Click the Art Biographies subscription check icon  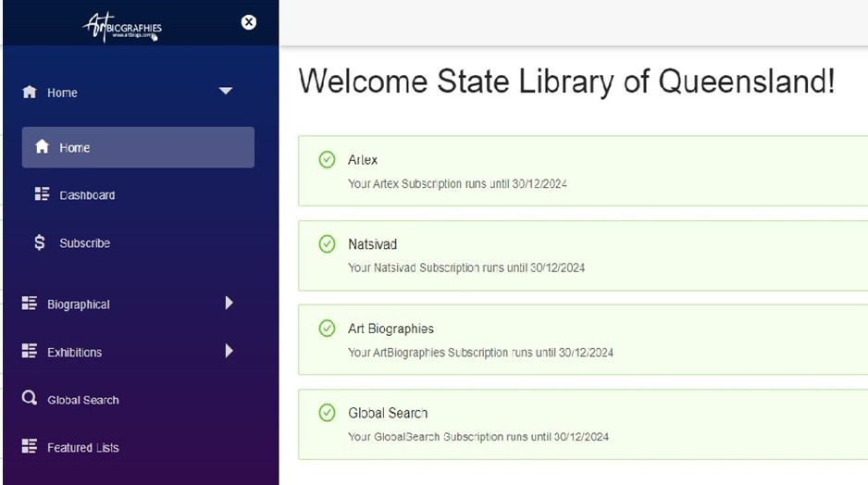click(x=328, y=329)
